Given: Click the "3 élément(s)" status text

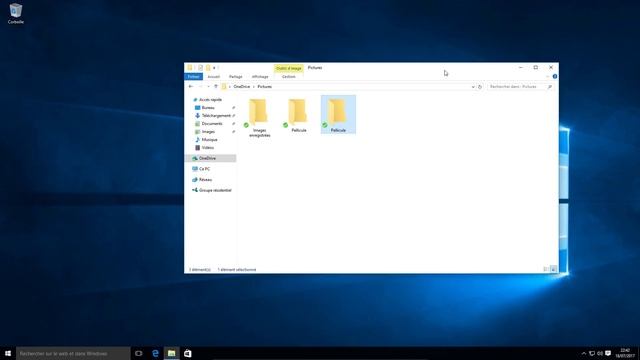Looking at the screenshot, I should (x=200, y=270).
